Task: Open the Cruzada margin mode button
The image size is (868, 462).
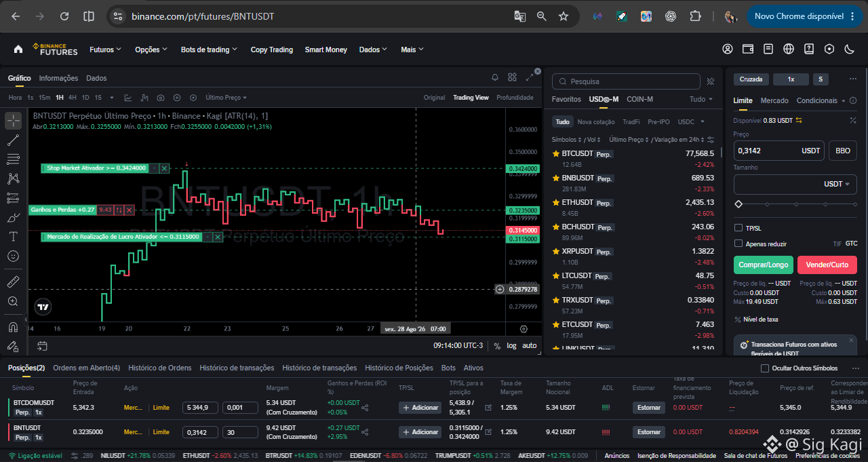Action: [x=751, y=79]
